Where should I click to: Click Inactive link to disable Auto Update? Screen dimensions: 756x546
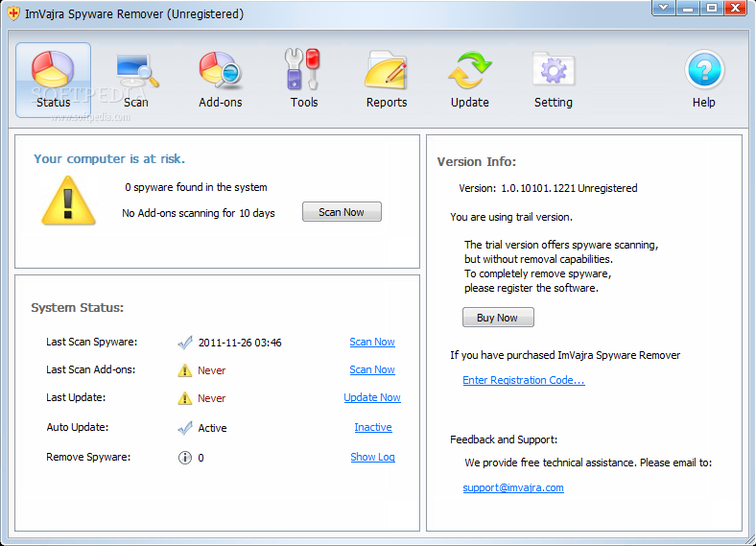pyautogui.click(x=373, y=427)
